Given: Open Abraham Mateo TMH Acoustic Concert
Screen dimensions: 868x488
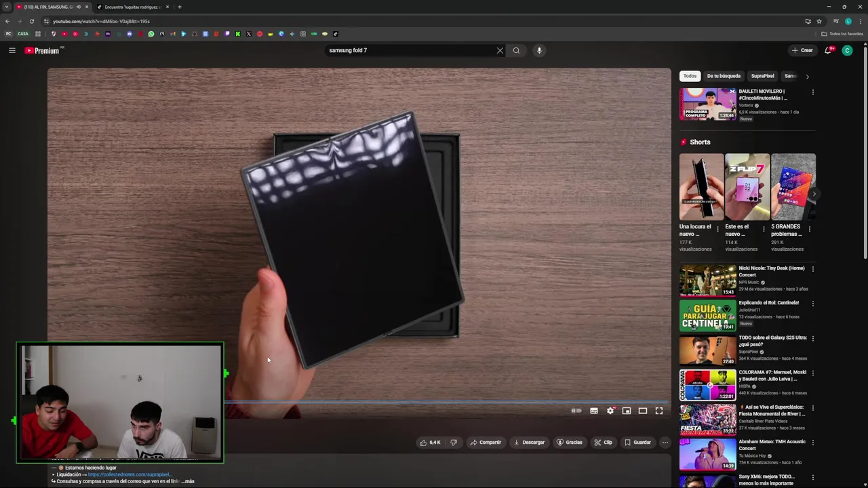Looking at the screenshot, I should pos(708,454).
